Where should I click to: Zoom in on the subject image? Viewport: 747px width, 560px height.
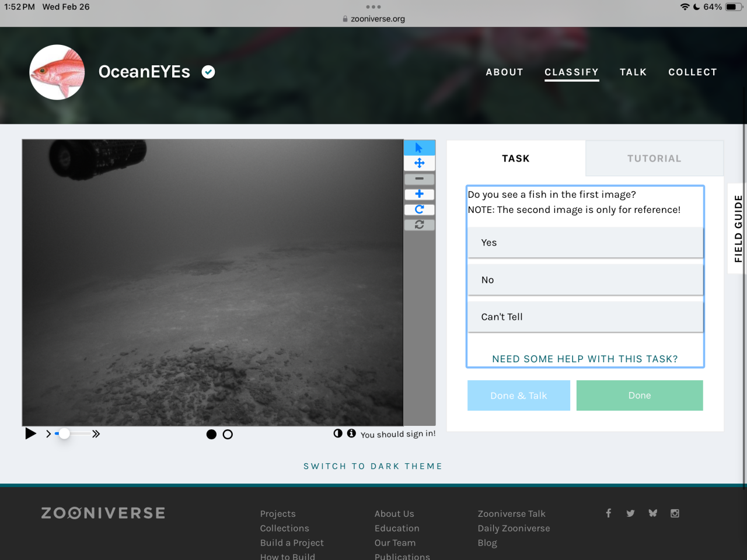[x=419, y=194]
